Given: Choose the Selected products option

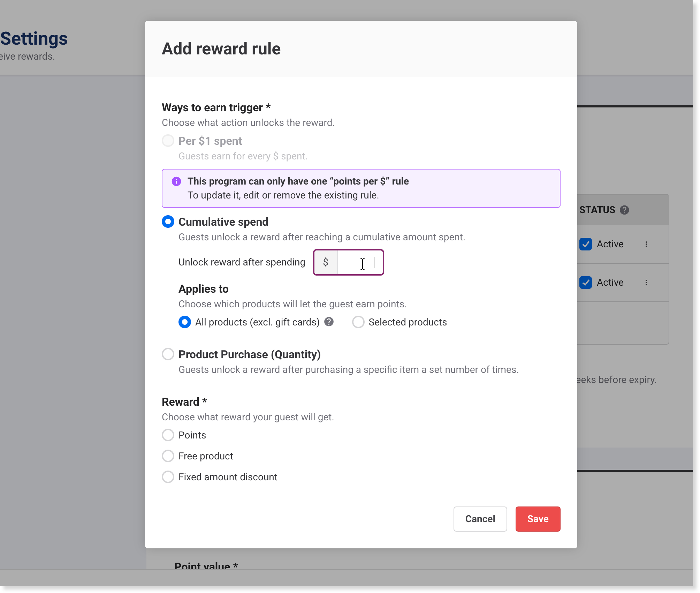Looking at the screenshot, I should pos(358,322).
